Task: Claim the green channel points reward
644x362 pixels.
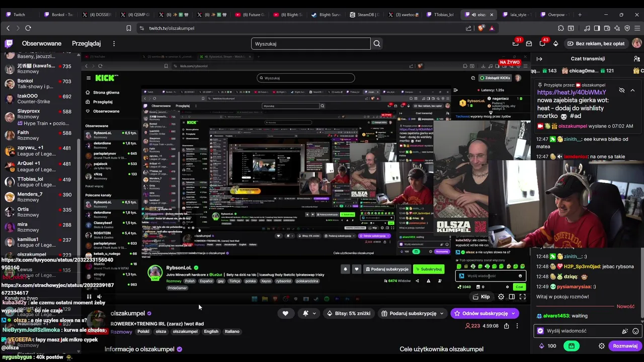Action: point(572,346)
